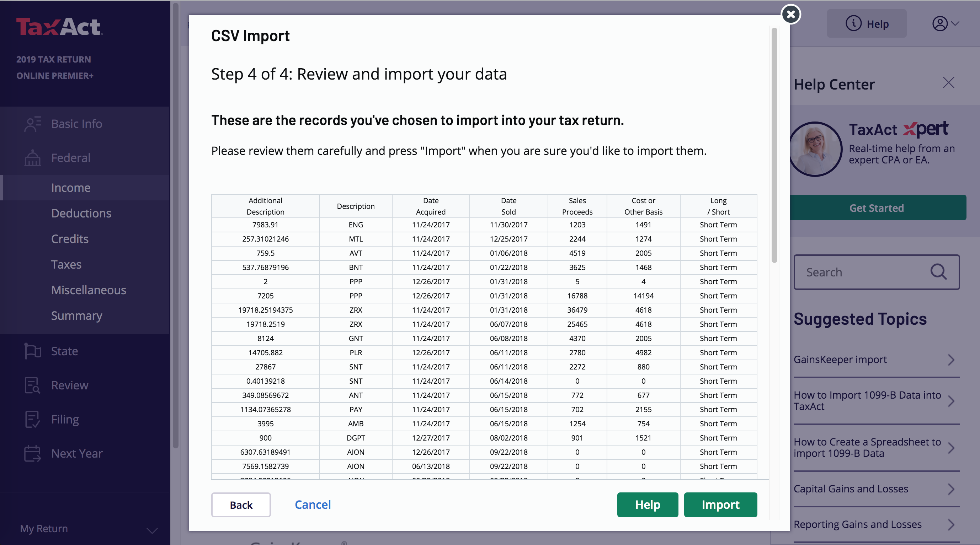Click How to Import 1099-B Data link text

(x=867, y=401)
